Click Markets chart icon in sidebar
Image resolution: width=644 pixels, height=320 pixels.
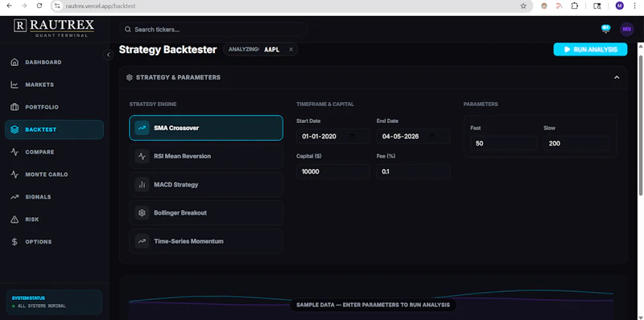coord(14,85)
